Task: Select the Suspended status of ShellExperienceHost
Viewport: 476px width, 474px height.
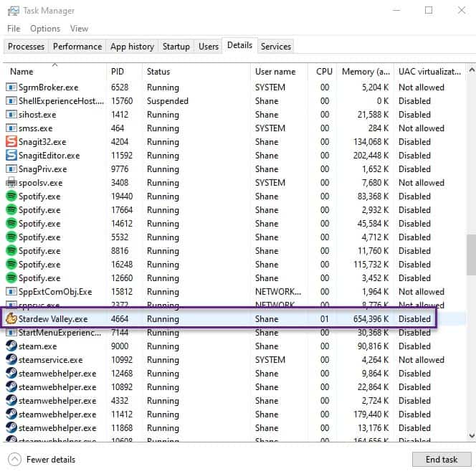Action: (168, 101)
